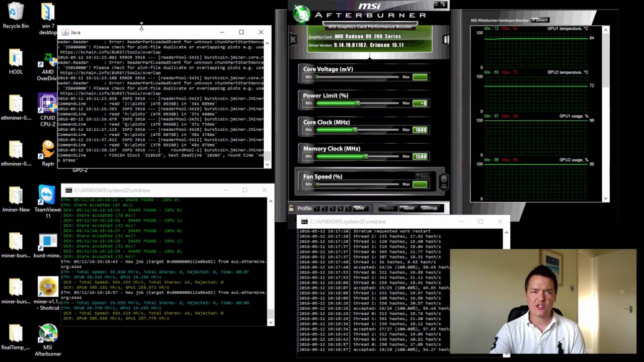The width and height of the screenshot is (644, 362).
Task: Click the left cmd.exe window title icon
Action: [x=68, y=191]
